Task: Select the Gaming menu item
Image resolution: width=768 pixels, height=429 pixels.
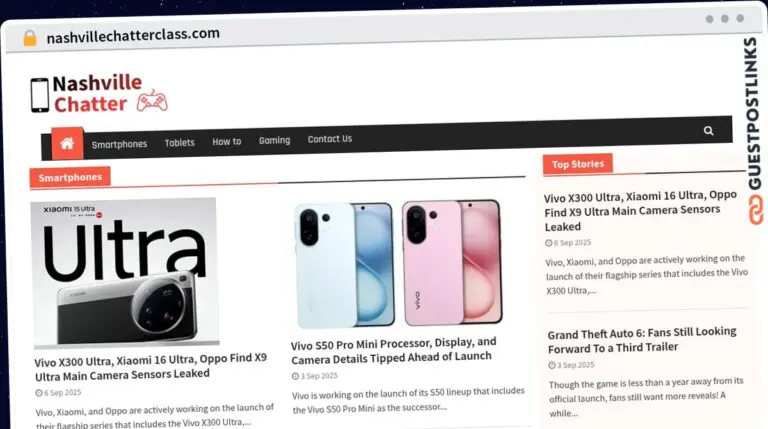Action: click(x=274, y=140)
